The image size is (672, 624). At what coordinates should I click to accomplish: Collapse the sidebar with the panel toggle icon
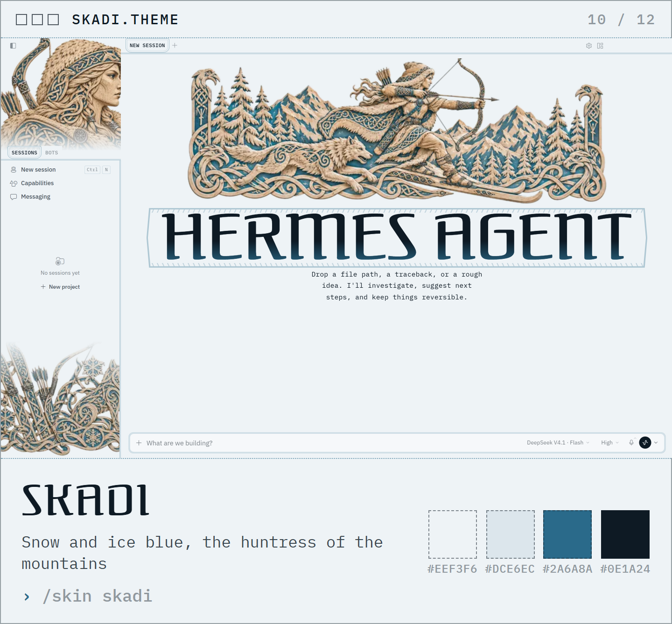[13, 46]
